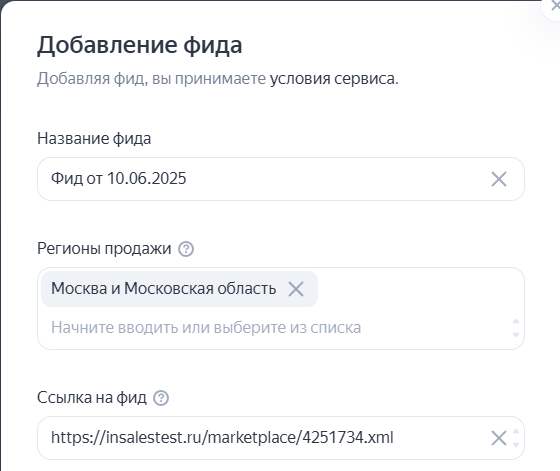
Task: Remove the Москва и Московская область tag
Action: [296, 289]
